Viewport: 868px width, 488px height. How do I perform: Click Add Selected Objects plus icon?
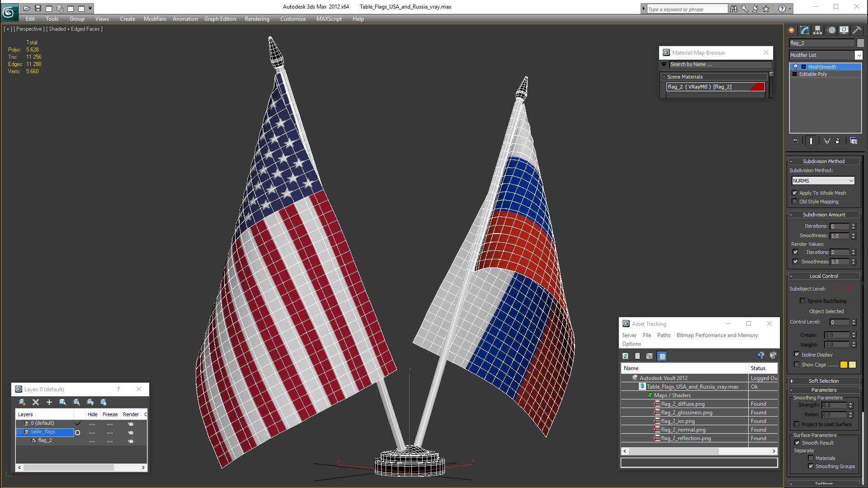pyautogui.click(x=49, y=402)
